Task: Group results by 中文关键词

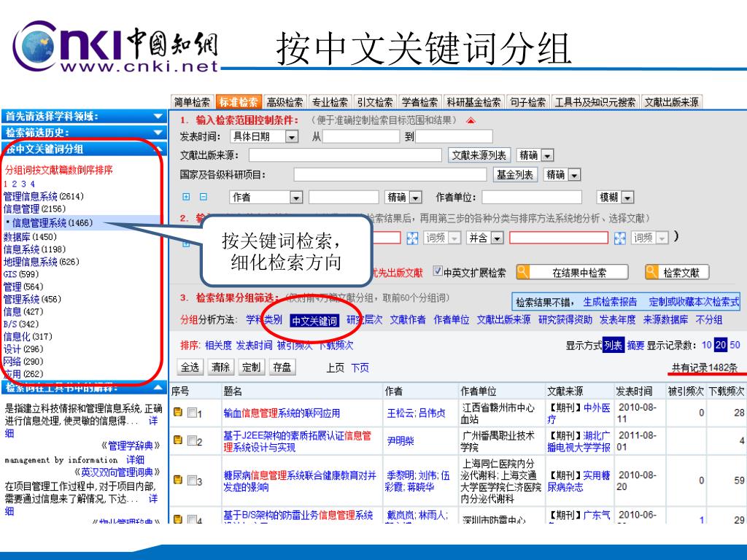Action: pyautogui.click(x=314, y=321)
